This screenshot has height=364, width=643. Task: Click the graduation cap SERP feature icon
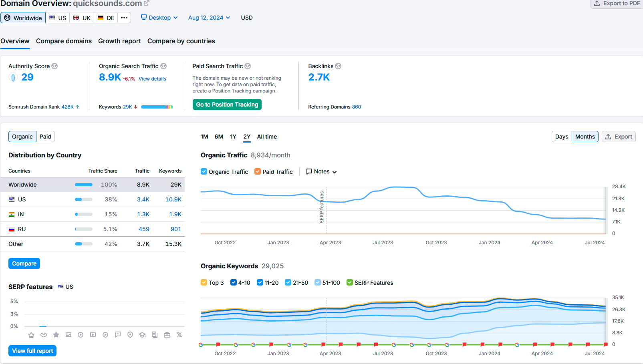point(142,335)
